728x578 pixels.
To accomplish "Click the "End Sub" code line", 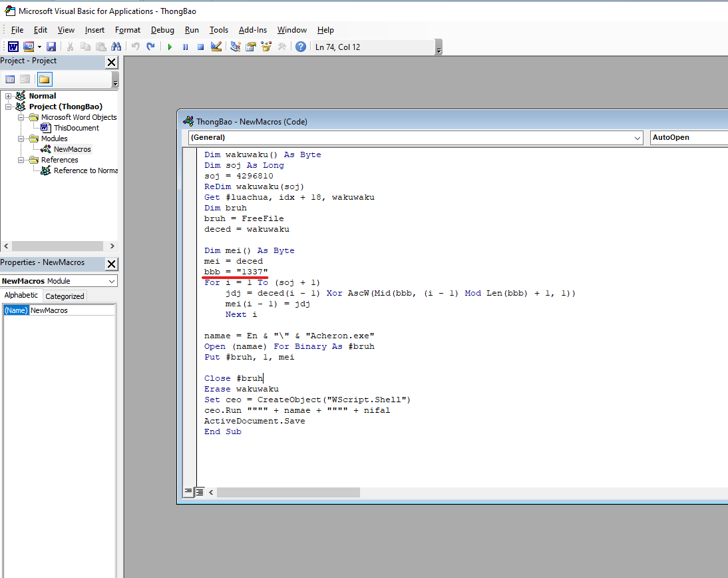I will (223, 432).
